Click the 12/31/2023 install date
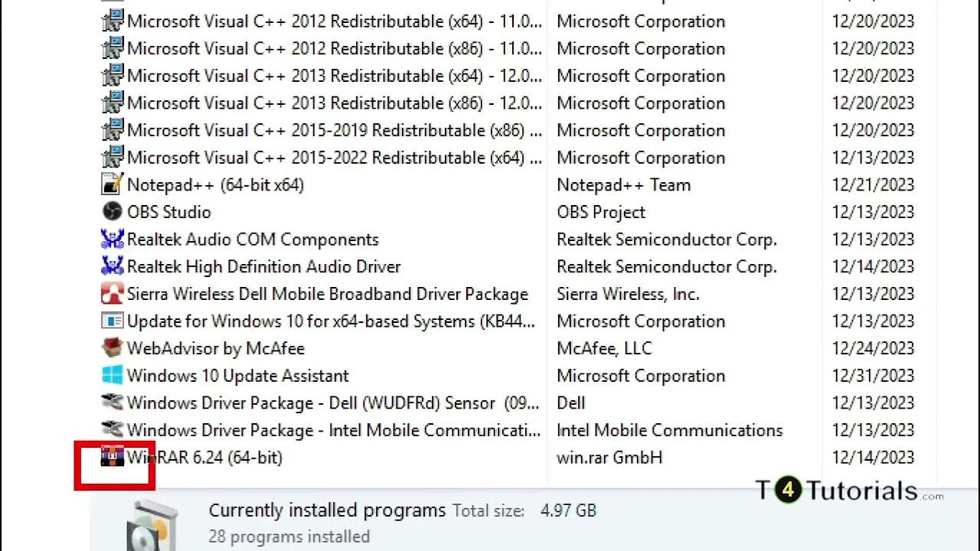This screenshot has width=980, height=551. click(x=873, y=376)
